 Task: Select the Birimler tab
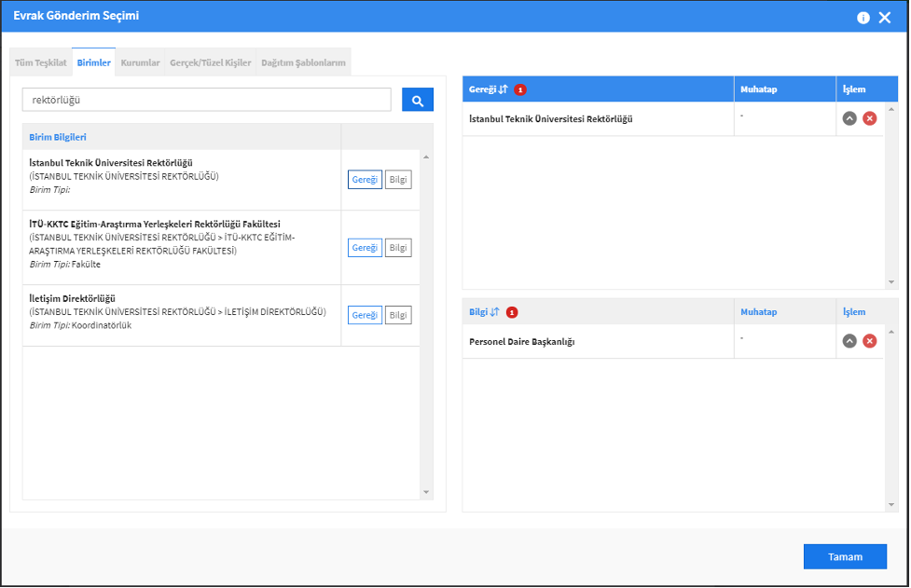click(x=93, y=62)
